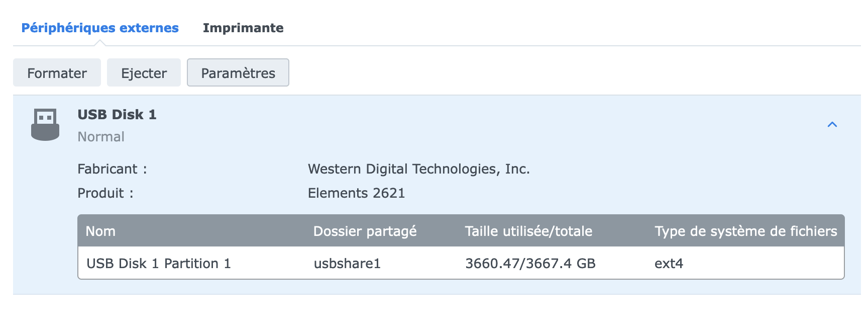The height and width of the screenshot is (332, 868).
Task: Open the Paramètres button
Action: tap(238, 73)
